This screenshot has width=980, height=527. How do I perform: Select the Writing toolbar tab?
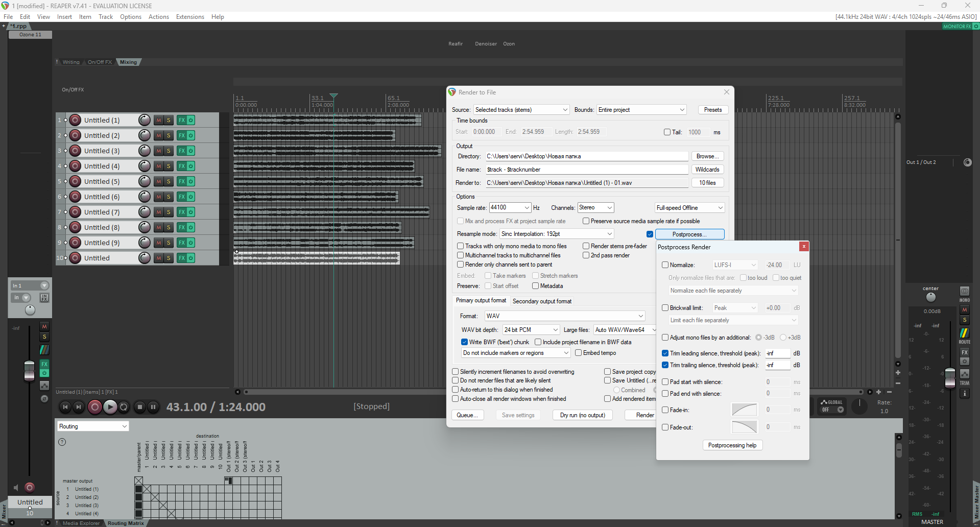pos(71,62)
